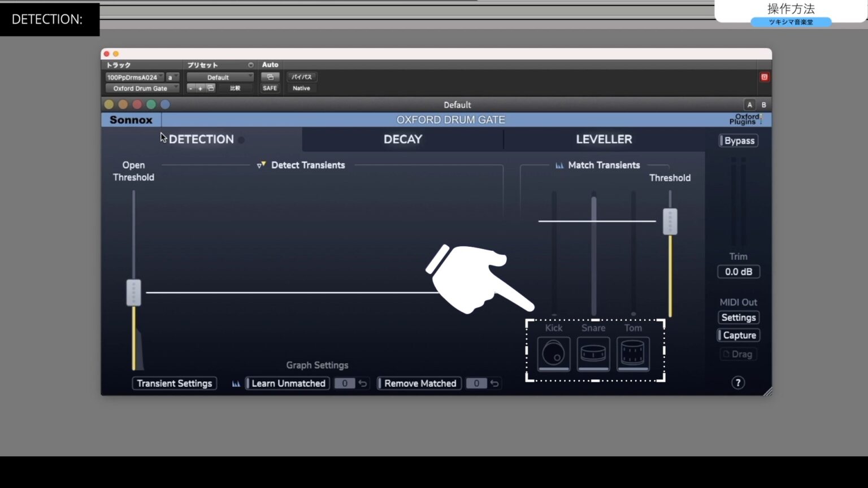Activate Learn Unmatched
This screenshot has height=488, width=868.
point(287,383)
